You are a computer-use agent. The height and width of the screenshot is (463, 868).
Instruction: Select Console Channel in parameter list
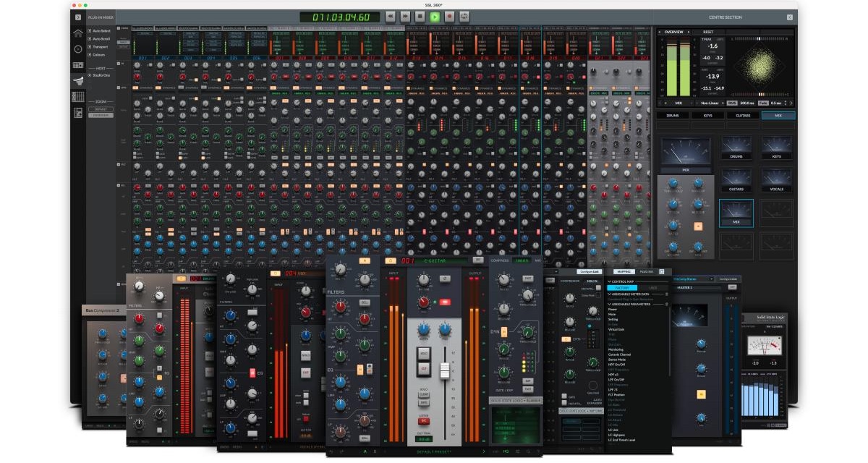pos(620,354)
